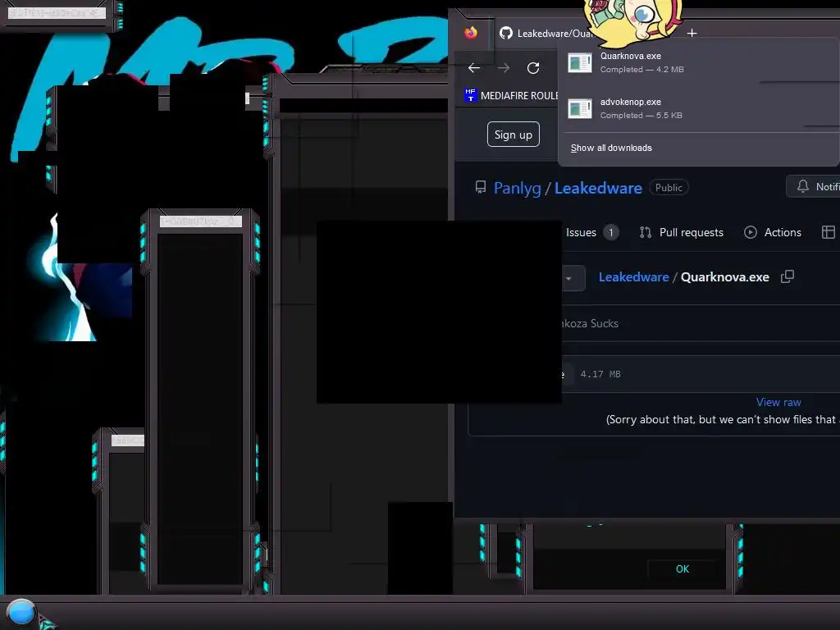Click the Public repository badge

pos(669,188)
